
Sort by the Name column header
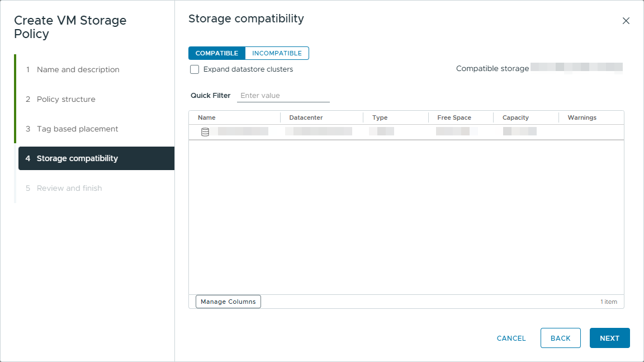(207, 117)
